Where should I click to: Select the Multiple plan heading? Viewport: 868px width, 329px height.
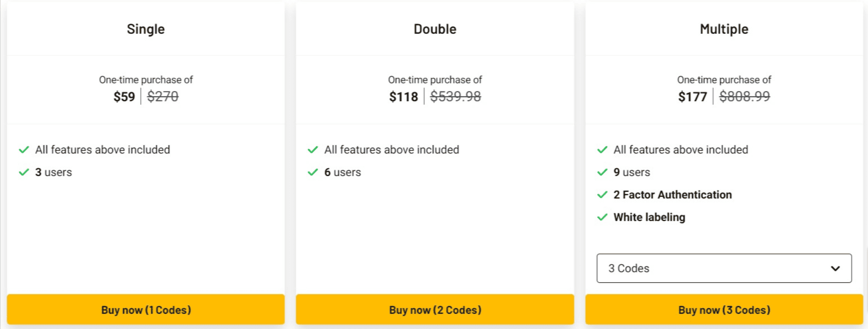pos(724,29)
